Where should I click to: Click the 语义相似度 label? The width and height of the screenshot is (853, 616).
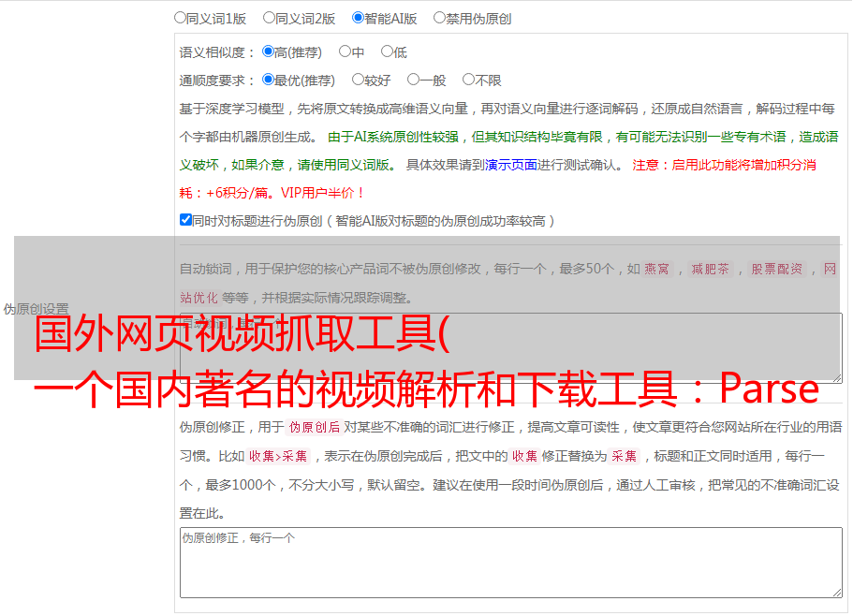(213, 52)
